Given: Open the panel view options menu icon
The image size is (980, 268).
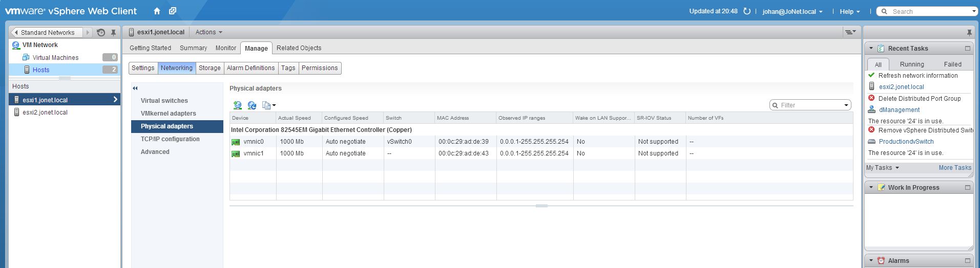Looking at the screenshot, I should coord(850,32).
